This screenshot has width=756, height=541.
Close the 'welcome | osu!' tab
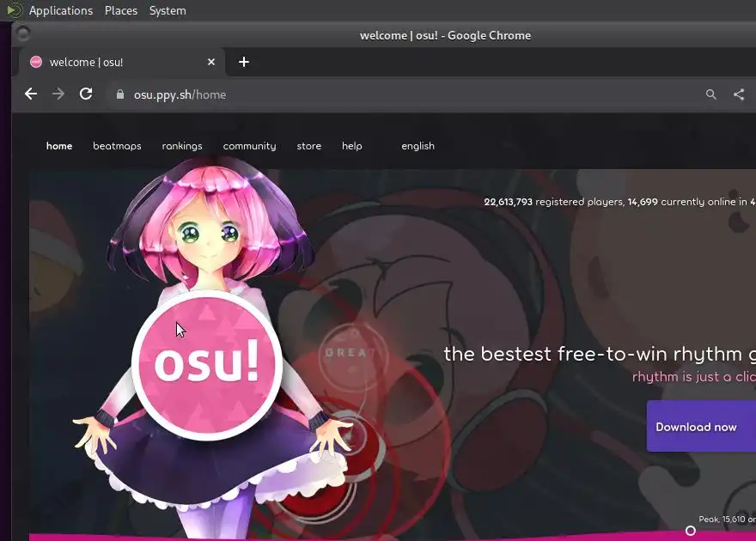tap(211, 62)
